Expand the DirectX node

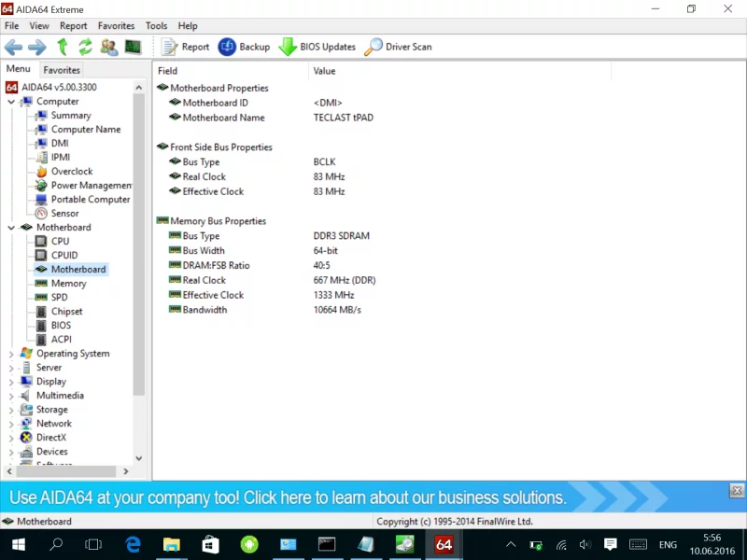[x=11, y=438]
